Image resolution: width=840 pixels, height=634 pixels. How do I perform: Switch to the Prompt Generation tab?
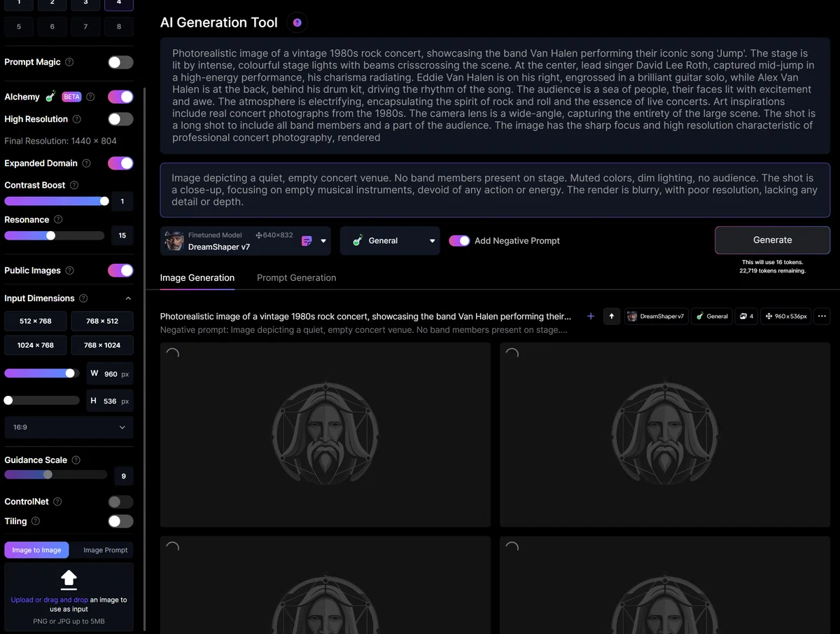297,278
